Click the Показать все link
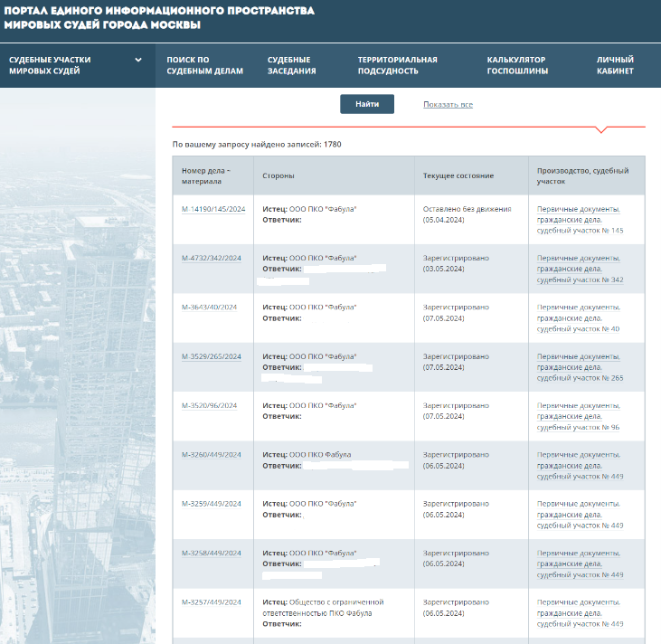The height and width of the screenshot is (644, 661). [x=448, y=105]
